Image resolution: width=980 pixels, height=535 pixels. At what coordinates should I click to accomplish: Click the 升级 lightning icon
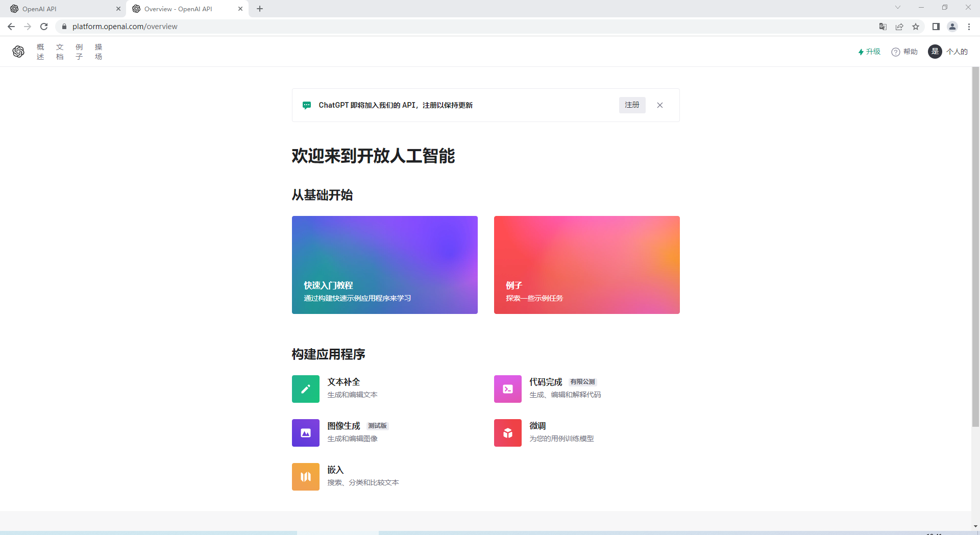click(x=861, y=52)
